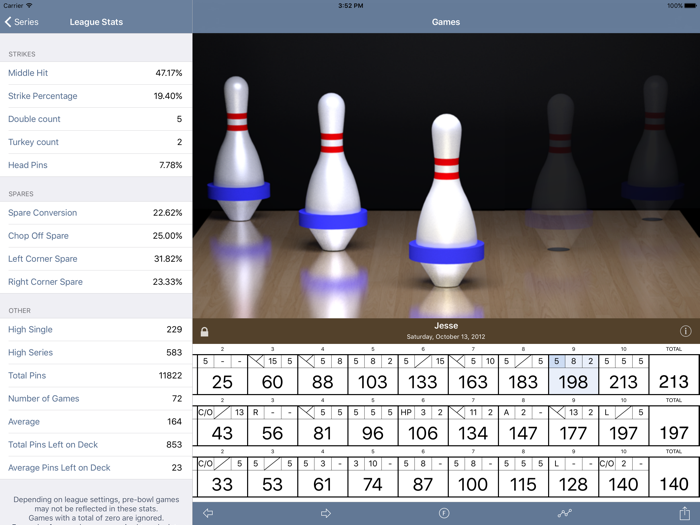Select the frame scoring 183
Image resolution: width=700 pixels, height=525 pixels.
523,375
